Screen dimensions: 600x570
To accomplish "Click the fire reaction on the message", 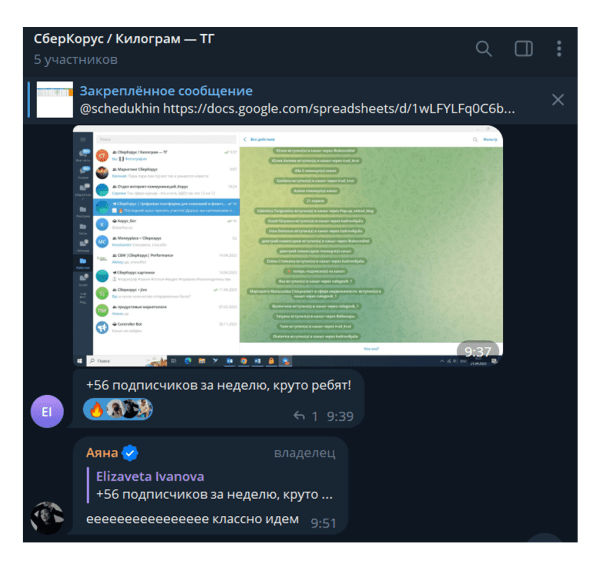I will pyautogui.click(x=96, y=409).
